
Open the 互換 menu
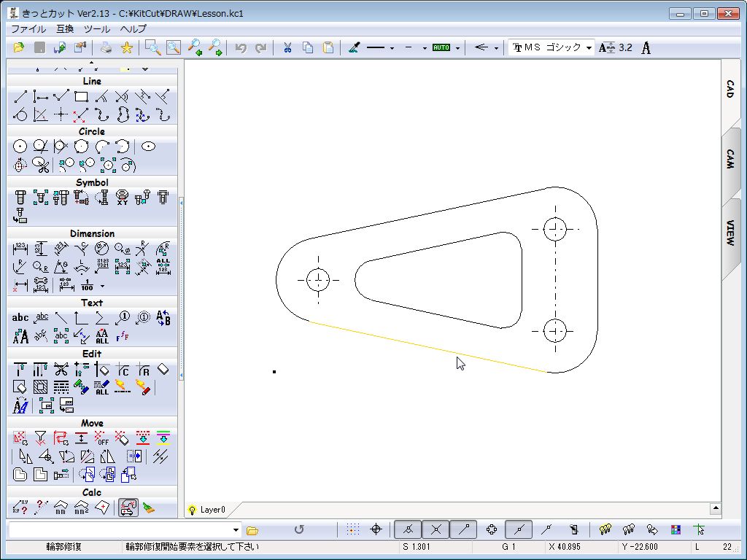pos(65,28)
